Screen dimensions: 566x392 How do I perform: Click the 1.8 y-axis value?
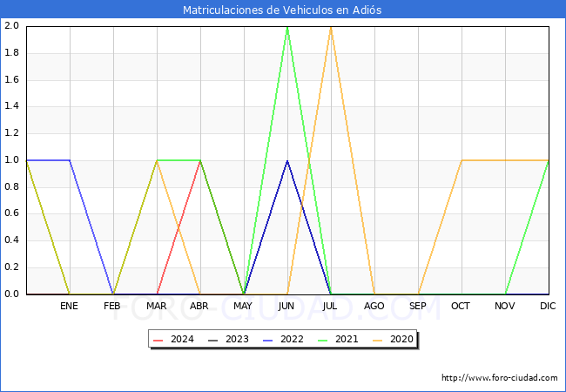point(11,53)
